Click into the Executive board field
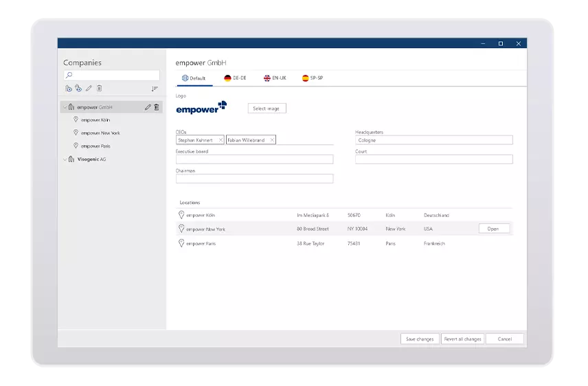 (x=254, y=159)
